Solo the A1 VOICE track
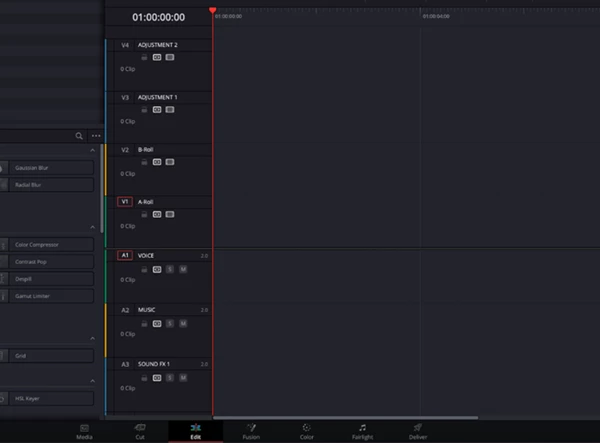This screenshot has height=443, width=600. 170,270
